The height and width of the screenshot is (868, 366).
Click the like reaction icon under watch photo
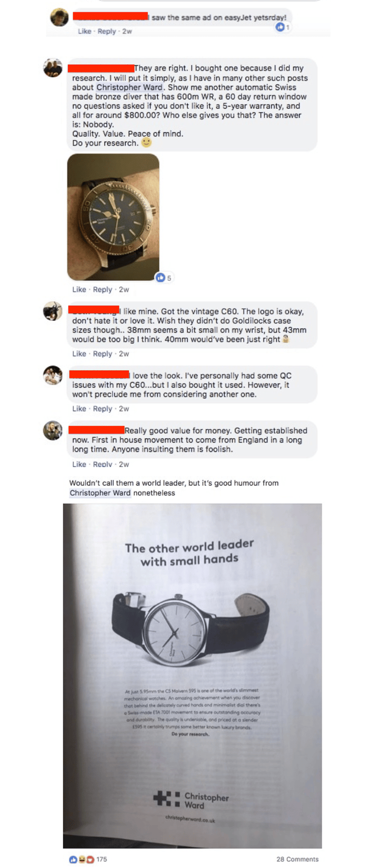(161, 277)
